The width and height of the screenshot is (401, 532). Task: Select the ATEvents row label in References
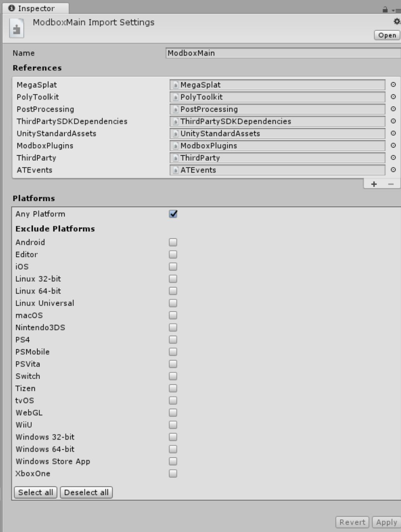click(x=34, y=170)
